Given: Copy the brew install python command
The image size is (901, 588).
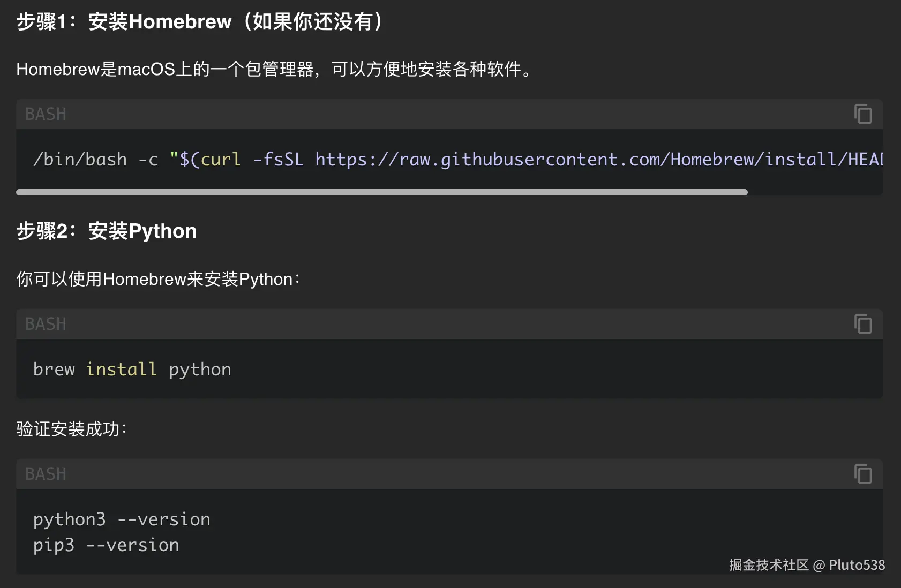Looking at the screenshot, I should click(862, 324).
